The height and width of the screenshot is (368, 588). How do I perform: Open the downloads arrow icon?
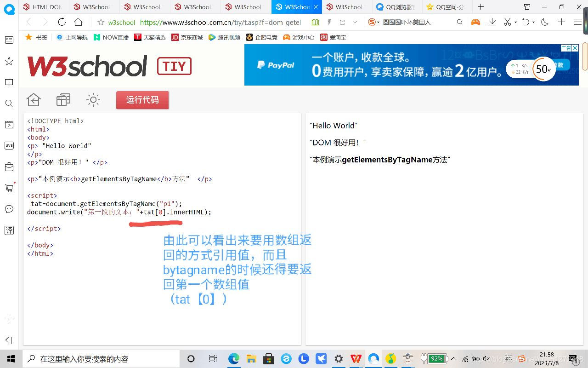click(492, 22)
